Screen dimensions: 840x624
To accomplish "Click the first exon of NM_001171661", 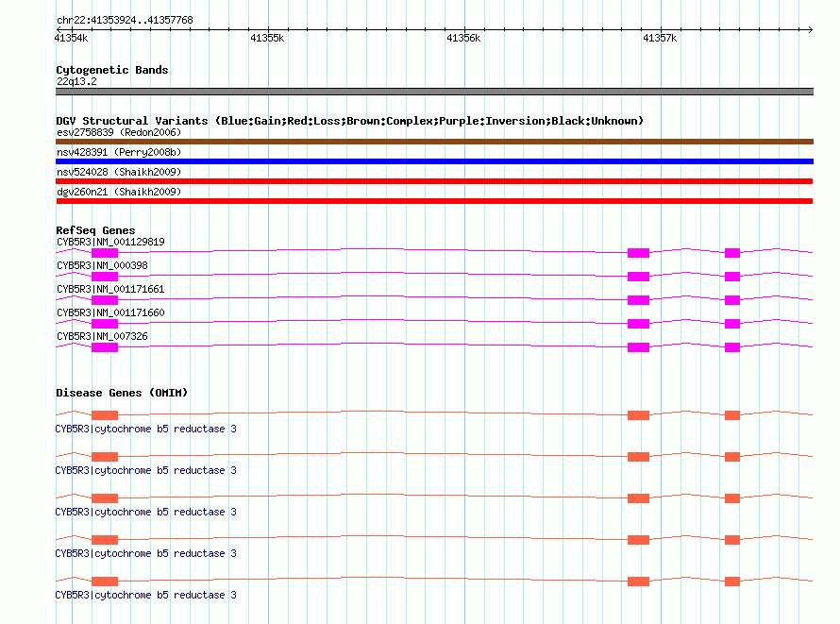I will (x=105, y=300).
